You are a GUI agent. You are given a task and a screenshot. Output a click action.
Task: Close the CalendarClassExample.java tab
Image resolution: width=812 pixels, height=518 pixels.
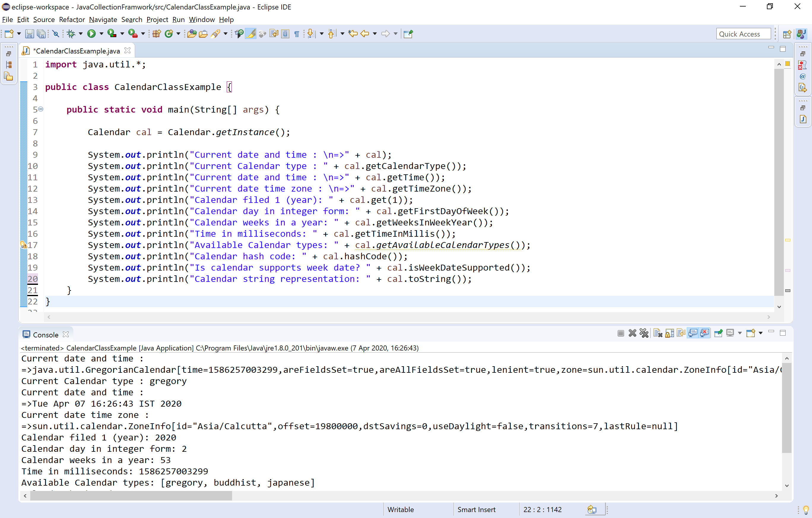(x=127, y=50)
